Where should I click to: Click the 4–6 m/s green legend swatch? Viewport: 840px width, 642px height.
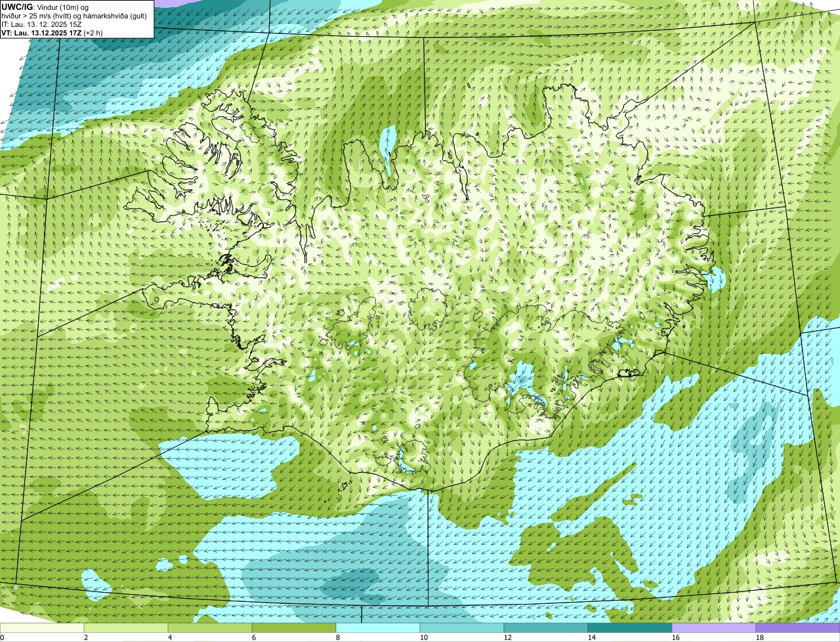[x=211, y=628]
